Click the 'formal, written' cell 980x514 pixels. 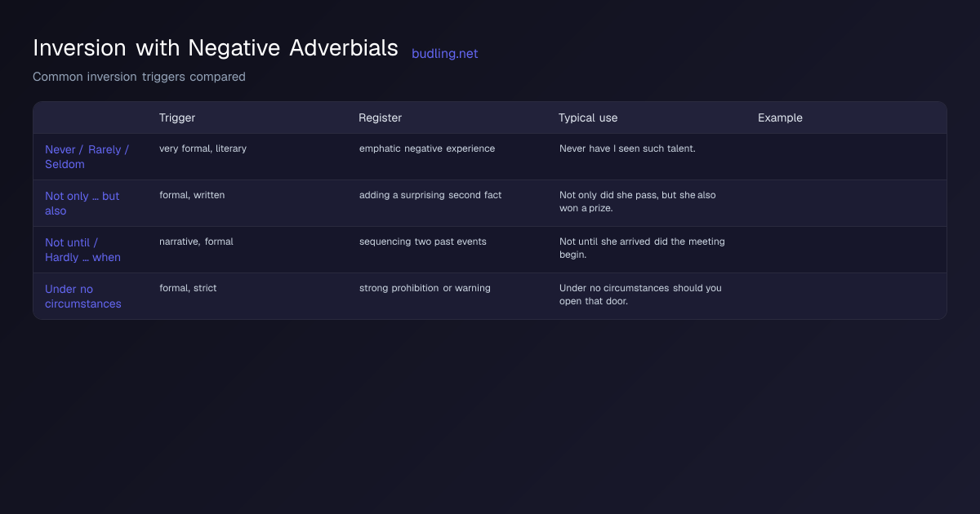(x=192, y=195)
